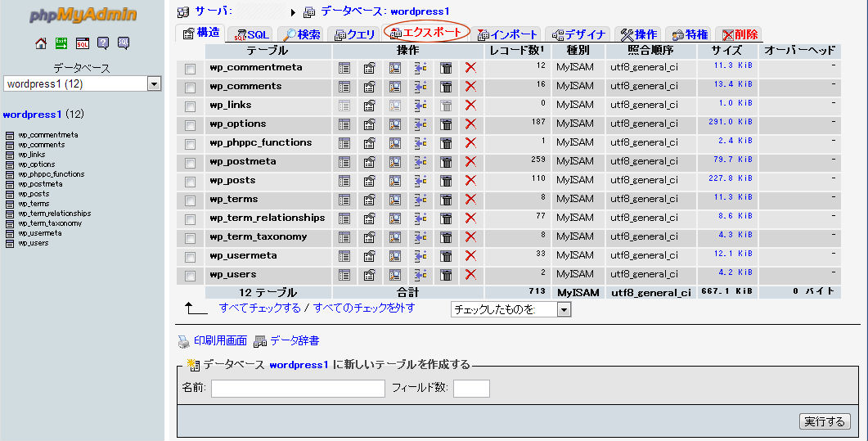Image resolution: width=868 pixels, height=441 pixels.
Task: Check the wp_options row checkbox
Action: [x=191, y=126]
